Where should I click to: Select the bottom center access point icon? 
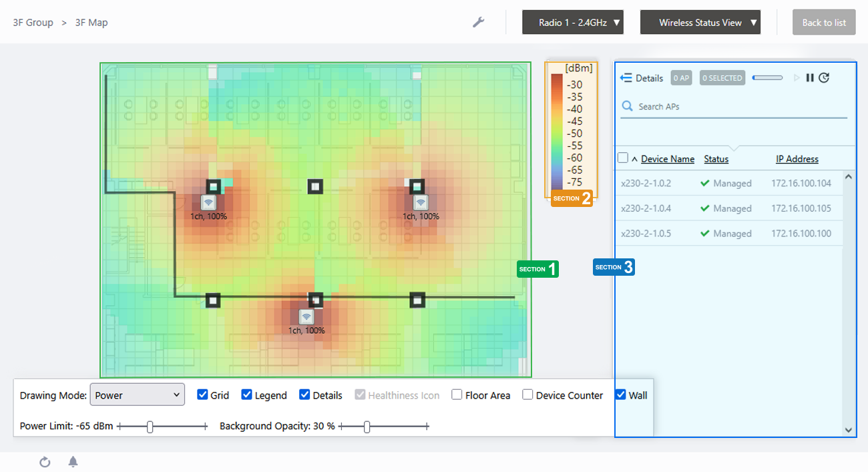[x=306, y=316]
